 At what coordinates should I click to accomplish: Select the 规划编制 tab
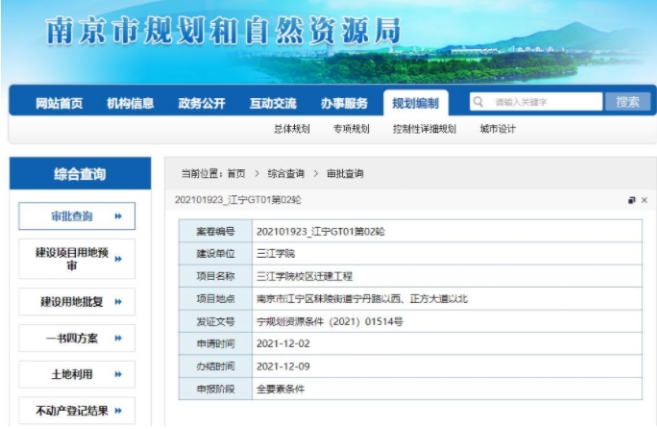(x=415, y=103)
